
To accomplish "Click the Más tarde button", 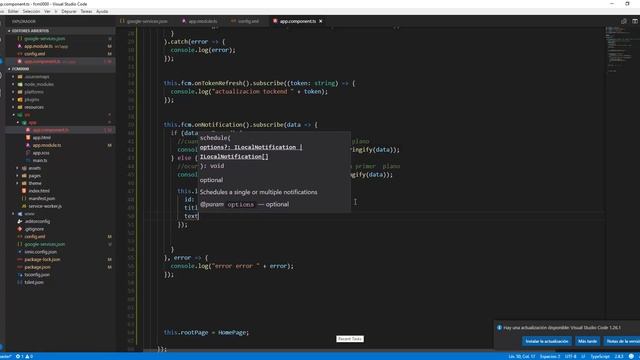I will coord(587,341).
